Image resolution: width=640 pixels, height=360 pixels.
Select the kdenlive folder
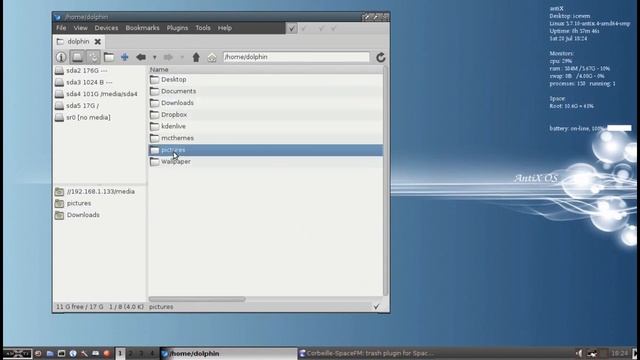click(x=265, y=127)
